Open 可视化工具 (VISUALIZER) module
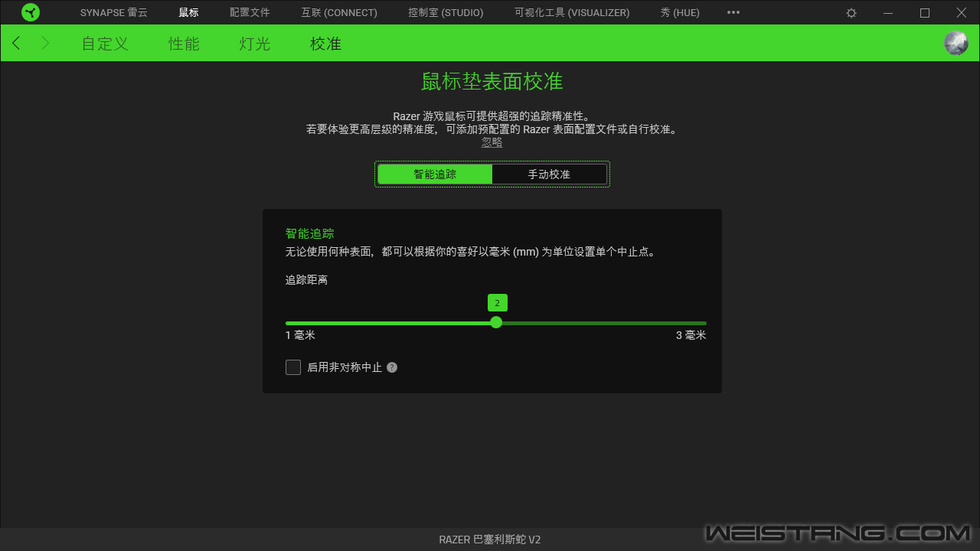Screen dimensions: 980x551 click(x=572, y=13)
